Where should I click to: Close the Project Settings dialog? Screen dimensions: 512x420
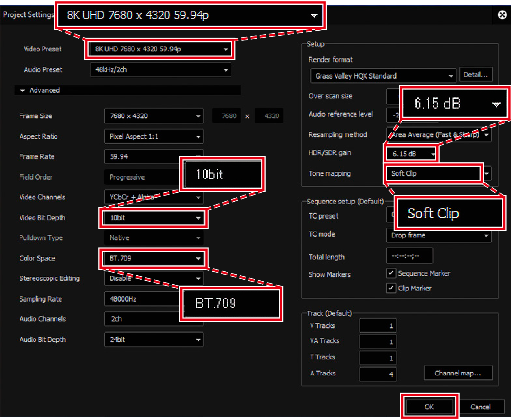click(502, 15)
